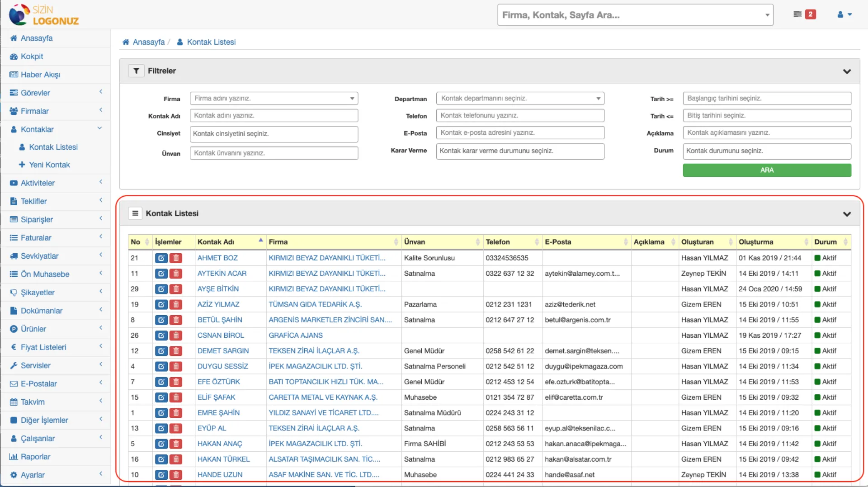The image size is (868, 487).
Task: Click the Tarih >= start date field
Action: point(767,99)
